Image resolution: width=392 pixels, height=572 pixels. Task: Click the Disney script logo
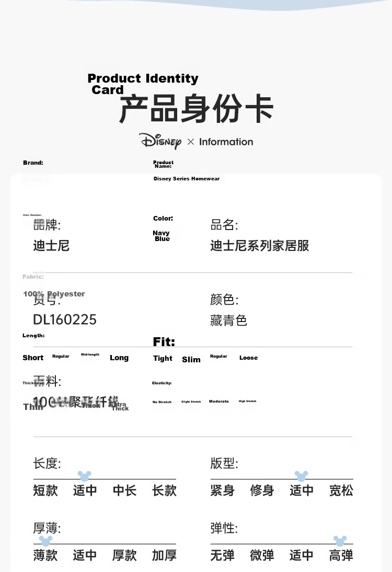160,141
